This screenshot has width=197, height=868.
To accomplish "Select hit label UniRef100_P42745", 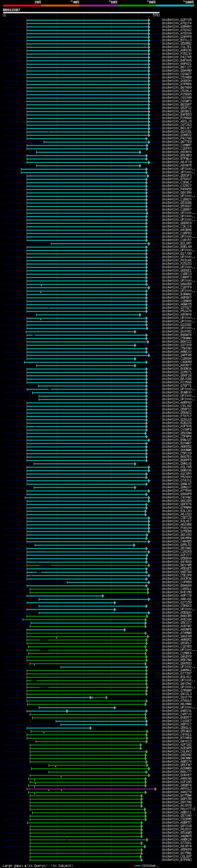I will [177, 57].
